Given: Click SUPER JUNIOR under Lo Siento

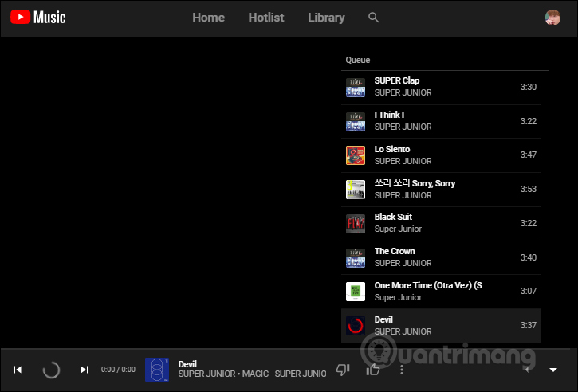Looking at the screenshot, I should coord(403,161).
